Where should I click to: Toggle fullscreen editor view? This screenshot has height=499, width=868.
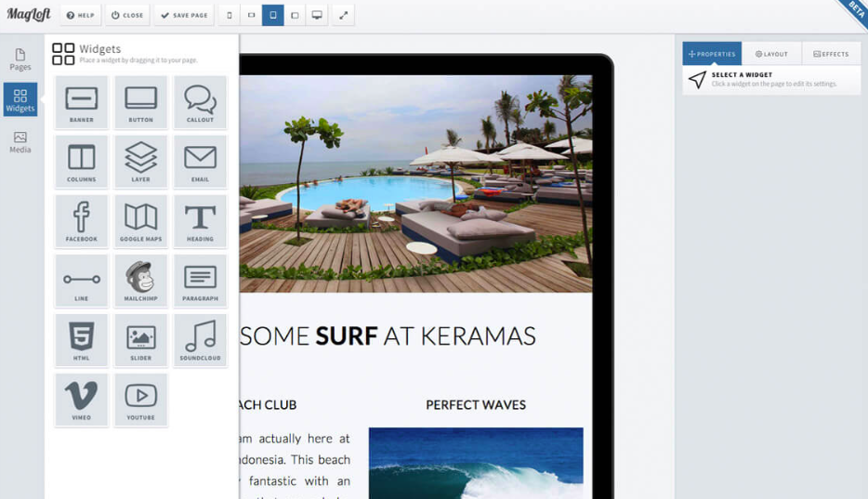pyautogui.click(x=343, y=16)
